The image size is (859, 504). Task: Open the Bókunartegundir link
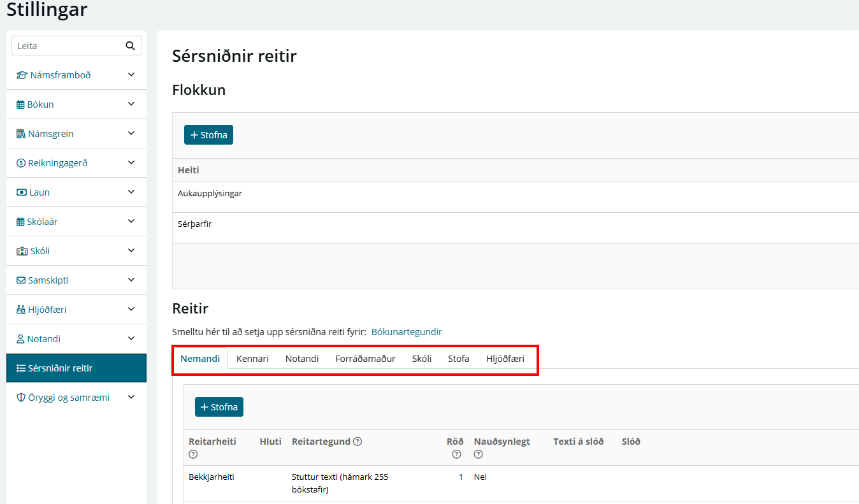407,332
